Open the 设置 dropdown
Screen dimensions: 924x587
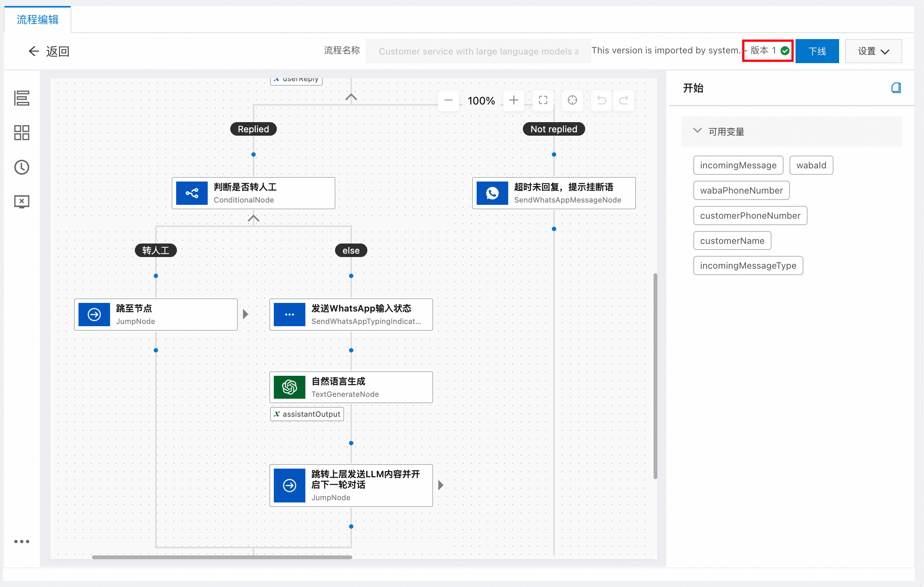pyautogui.click(x=873, y=51)
